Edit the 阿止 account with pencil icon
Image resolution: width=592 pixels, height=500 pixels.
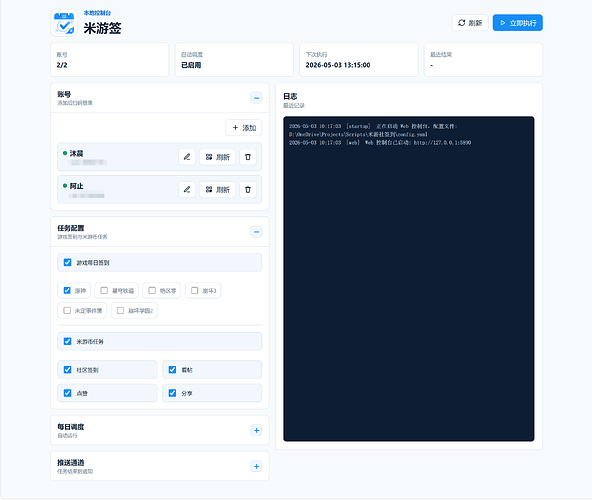click(x=187, y=189)
